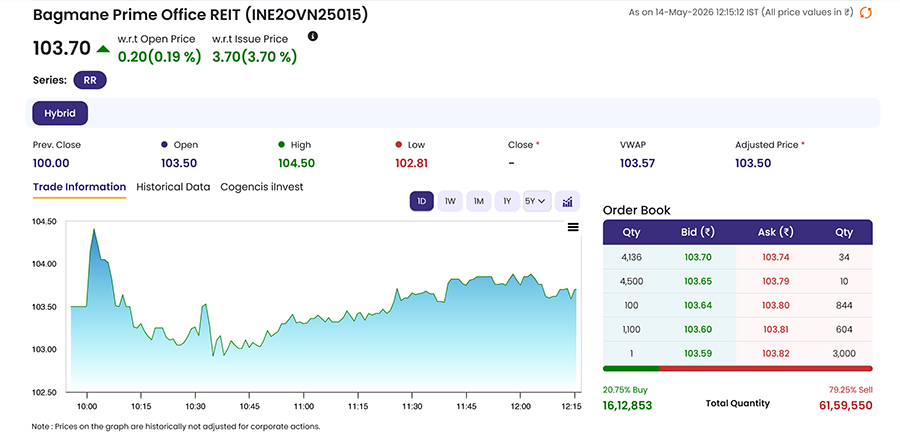
Task: Open the chart hamburger menu
Action: (573, 227)
